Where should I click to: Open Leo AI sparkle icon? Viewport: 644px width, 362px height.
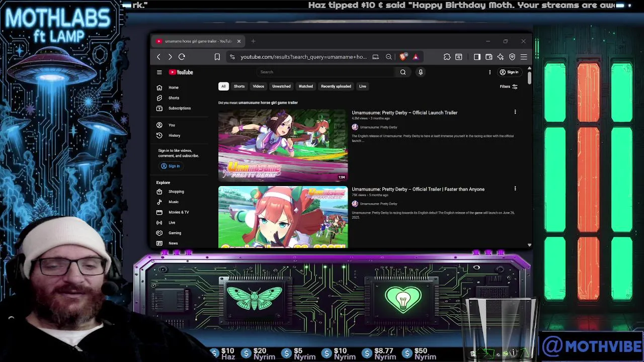pyautogui.click(x=500, y=57)
